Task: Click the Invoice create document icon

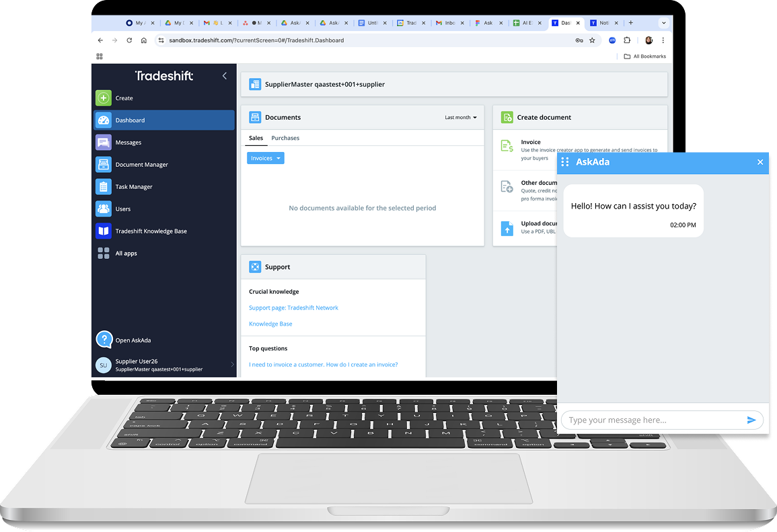Action: click(507, 146)
